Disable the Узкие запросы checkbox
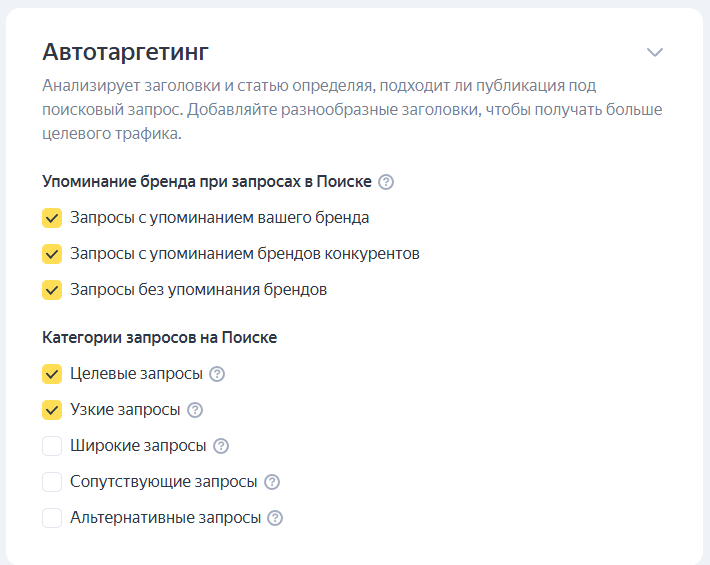The height and width of the screenshot is (565, 710). point(52,410)
